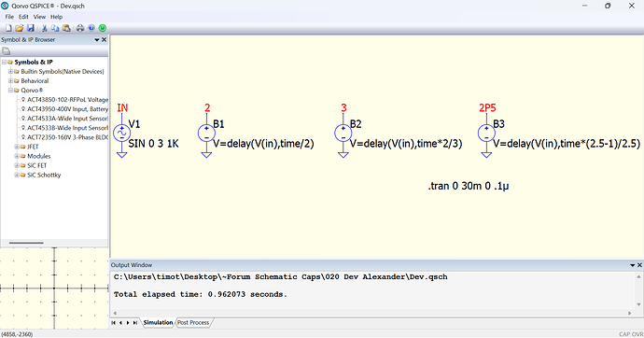Select the B2 behavioral source symbol

343,134
